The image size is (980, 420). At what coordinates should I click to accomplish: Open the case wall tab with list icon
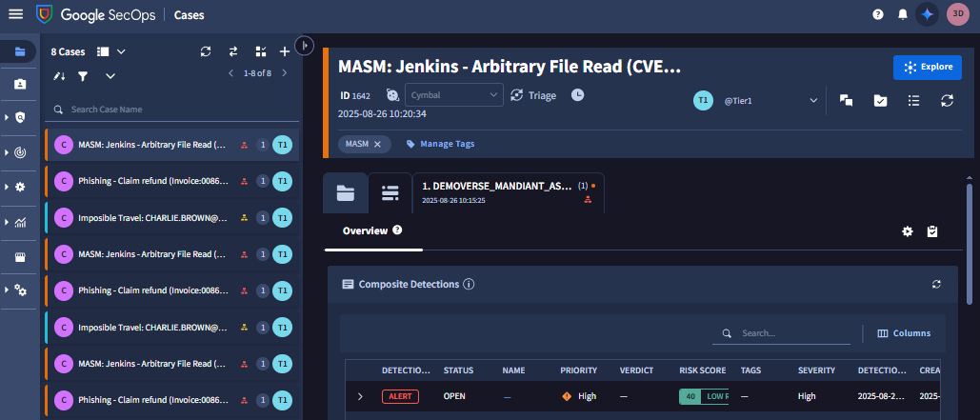389,193
